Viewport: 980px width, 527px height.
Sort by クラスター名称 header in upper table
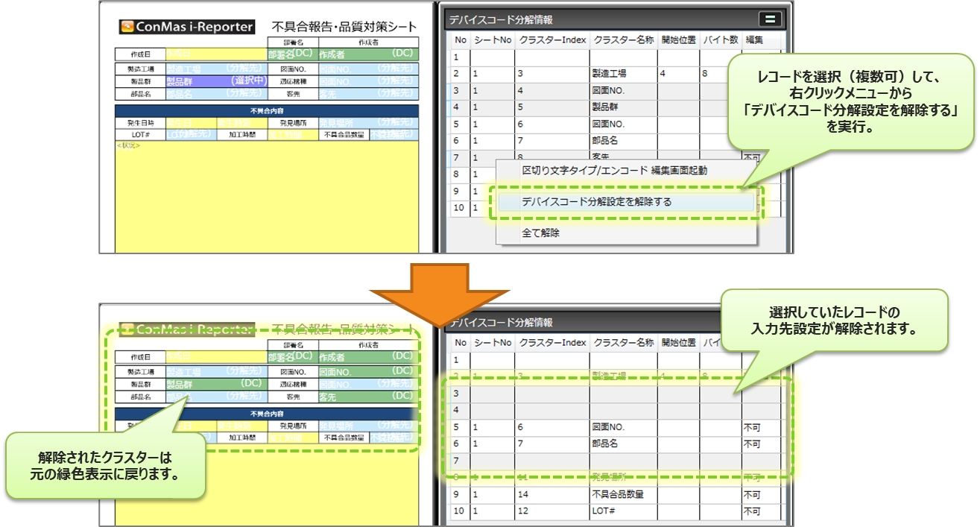pos(622,40)
